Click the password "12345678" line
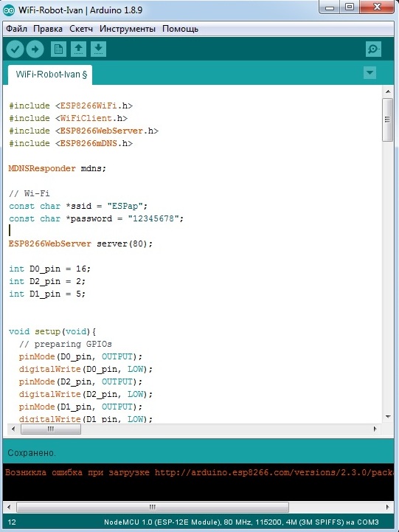 point(97,219)
